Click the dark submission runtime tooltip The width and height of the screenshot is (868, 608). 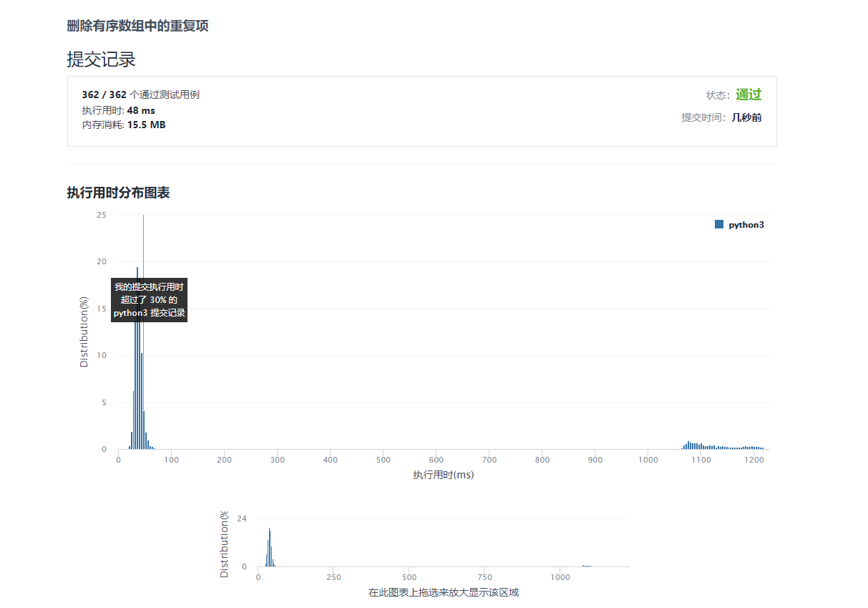[x=149, y=300]
